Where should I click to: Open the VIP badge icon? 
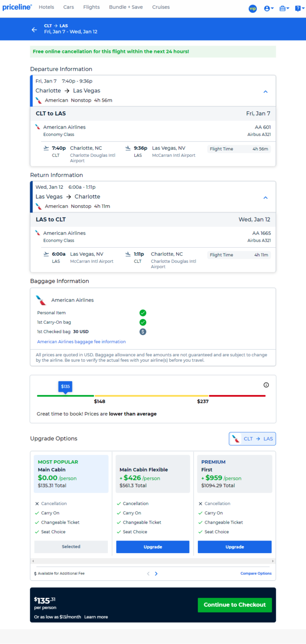[253, 8]
